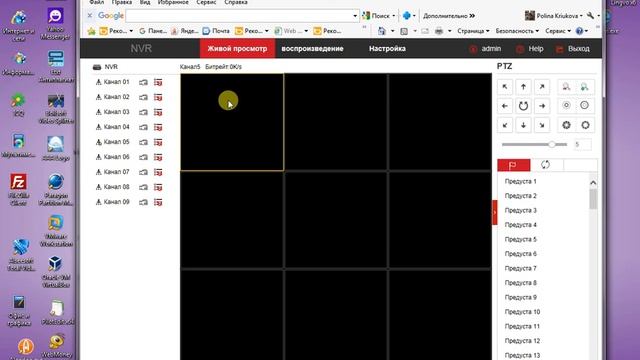Move PTZ camera up-right

(542, 87)
